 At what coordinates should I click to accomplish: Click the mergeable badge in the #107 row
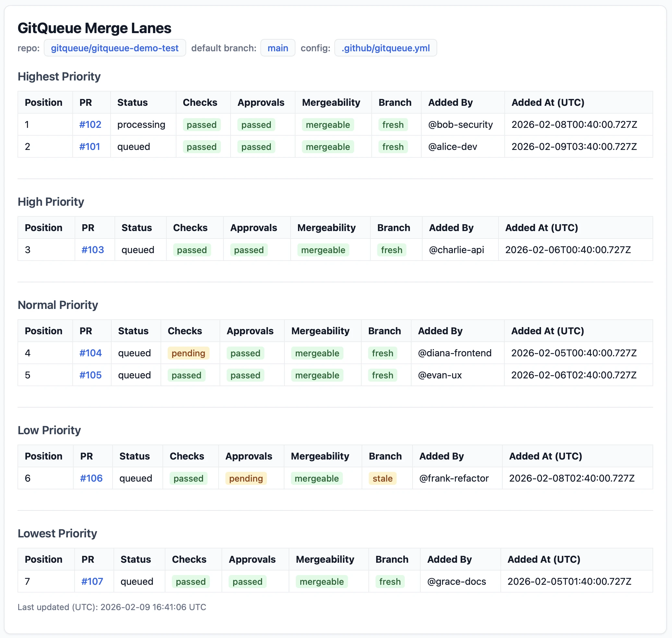click(321, 582)
